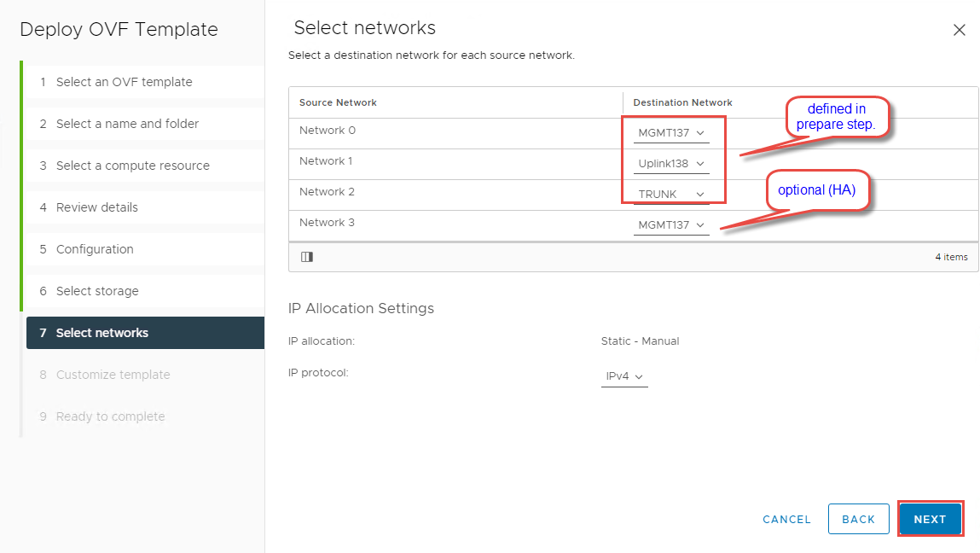This screenshot has width=980, height=553.
Task: Navigate to step 3 Select a compute resource
Action: pos(132,166)
